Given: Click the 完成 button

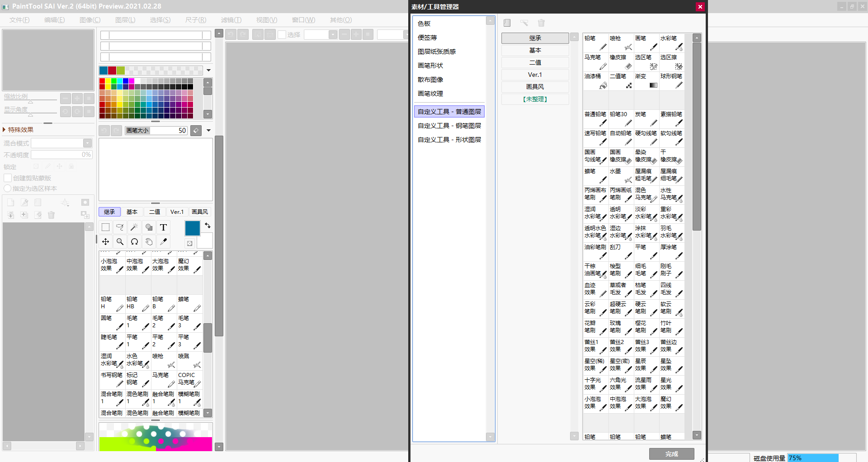Looking at the screenshot, I should (x=671, y=454).
